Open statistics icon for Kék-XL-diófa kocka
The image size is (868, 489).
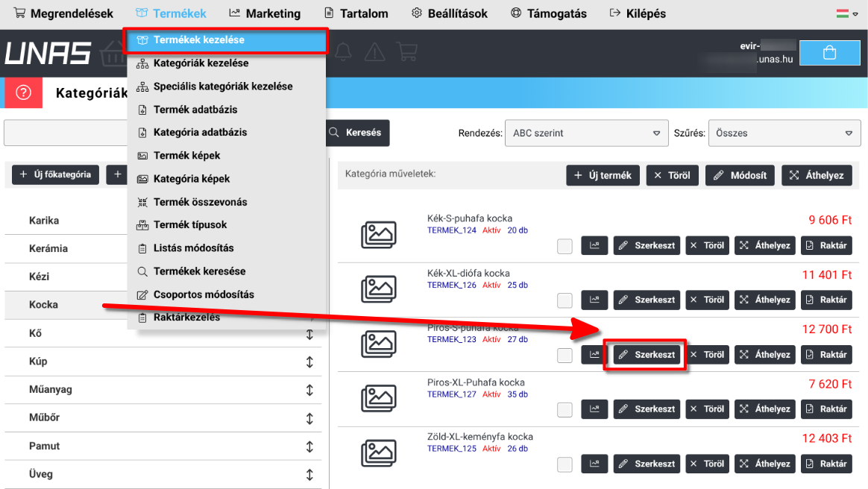pos(594,299)
